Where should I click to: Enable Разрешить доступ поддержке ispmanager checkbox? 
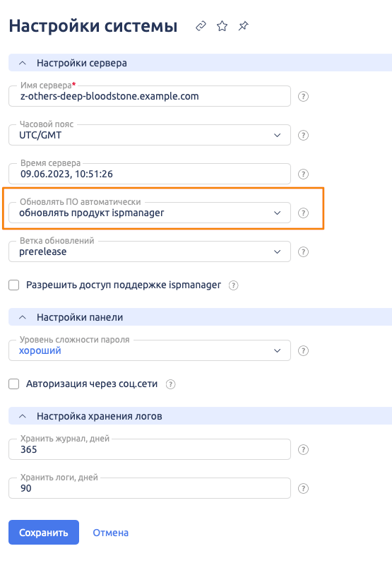[14, 285]
